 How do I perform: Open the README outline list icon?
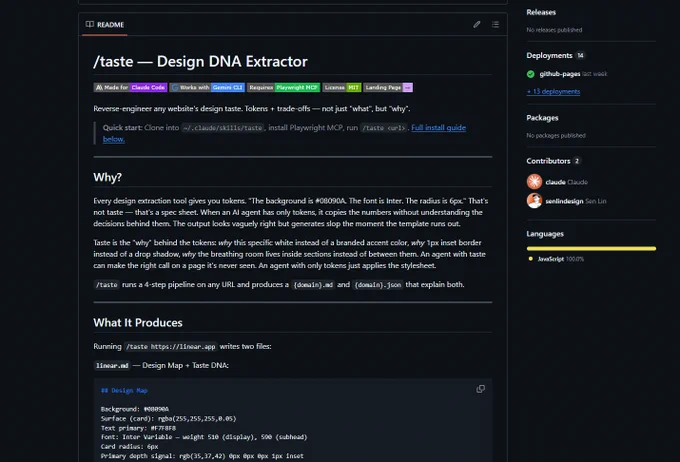[x=495, y=24]
